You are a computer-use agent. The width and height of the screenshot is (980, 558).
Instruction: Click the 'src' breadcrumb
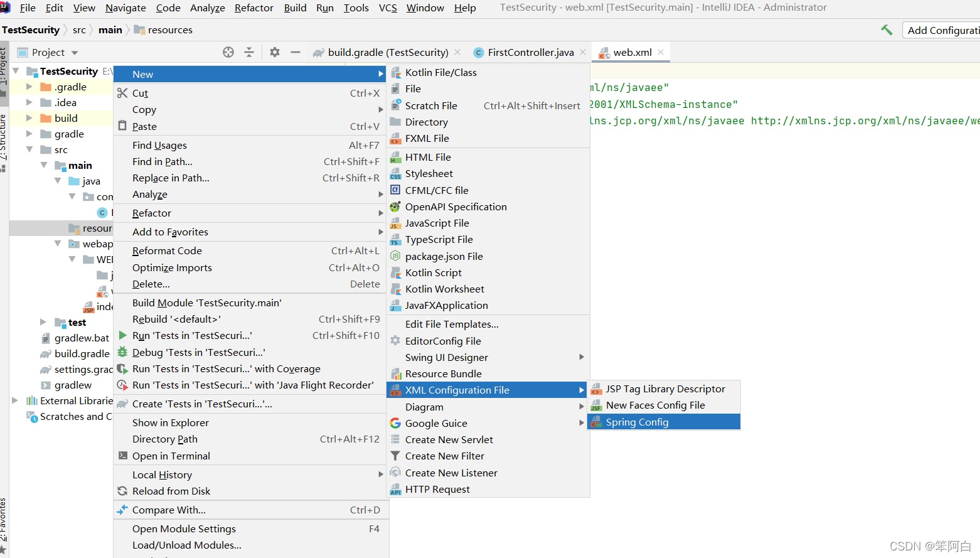click(79, 30)
